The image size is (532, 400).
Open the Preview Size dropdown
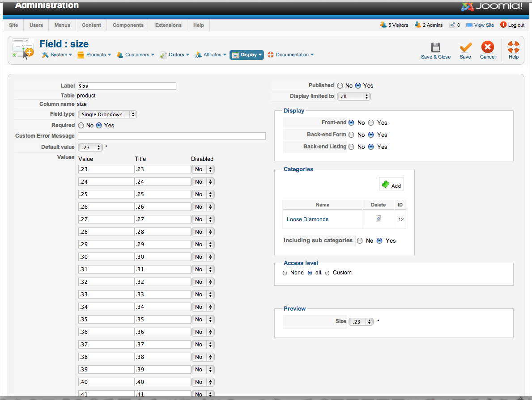(361, 322)
